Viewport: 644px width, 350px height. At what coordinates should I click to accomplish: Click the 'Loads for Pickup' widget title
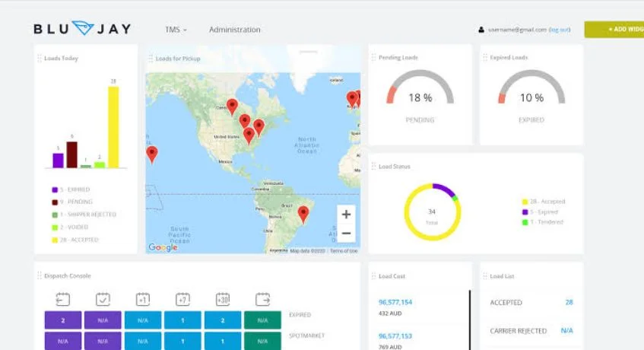[178, 59]
